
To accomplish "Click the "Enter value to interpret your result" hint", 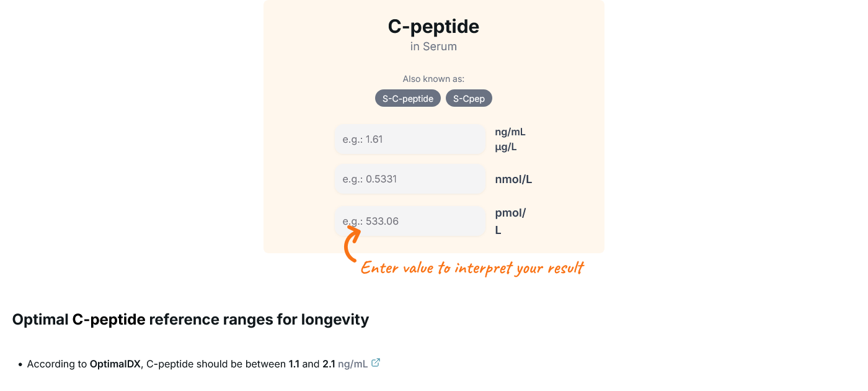I will pos(472,268).
